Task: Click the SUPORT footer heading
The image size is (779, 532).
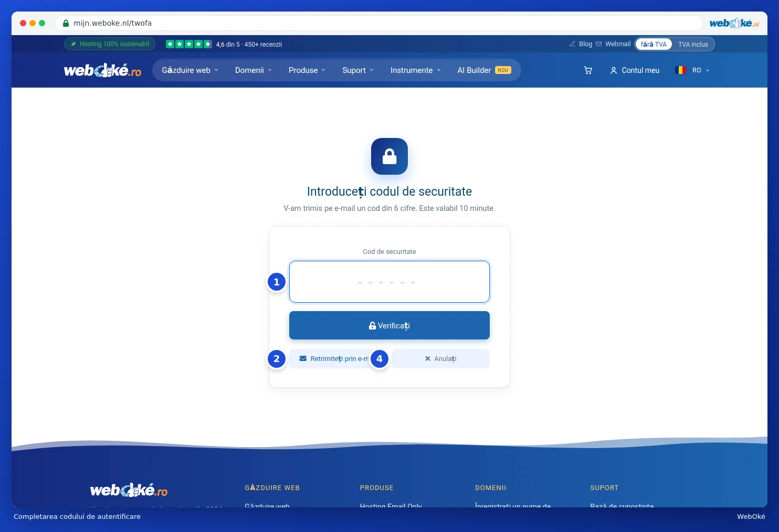Action: click(x=604, y=488)
